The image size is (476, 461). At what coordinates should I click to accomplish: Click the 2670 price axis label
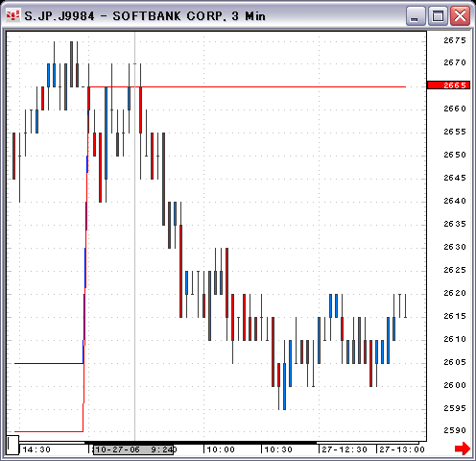[455, 62]
